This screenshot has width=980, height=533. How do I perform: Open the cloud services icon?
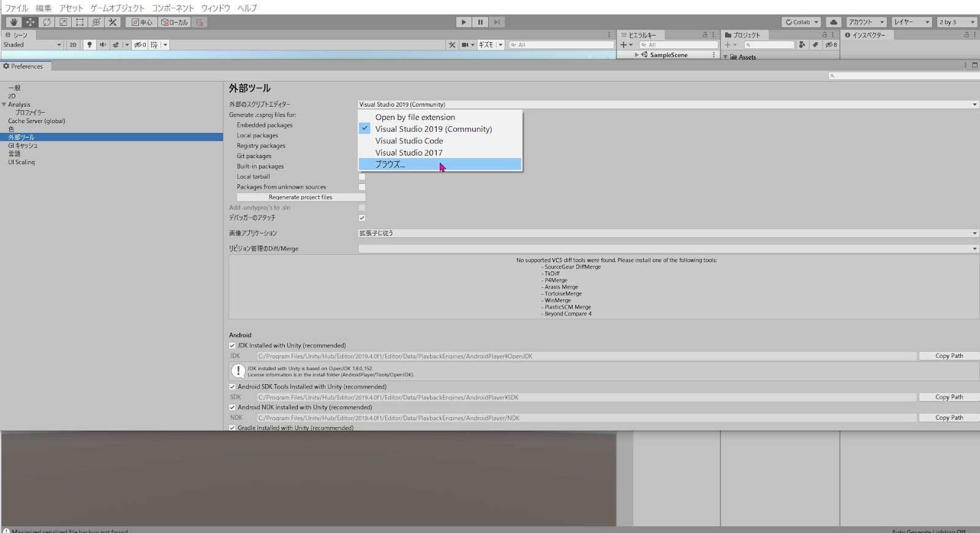[834, 22]
